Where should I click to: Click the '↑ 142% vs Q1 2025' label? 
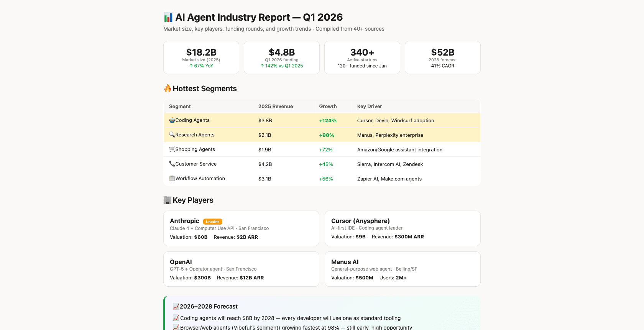click(282, 66)
